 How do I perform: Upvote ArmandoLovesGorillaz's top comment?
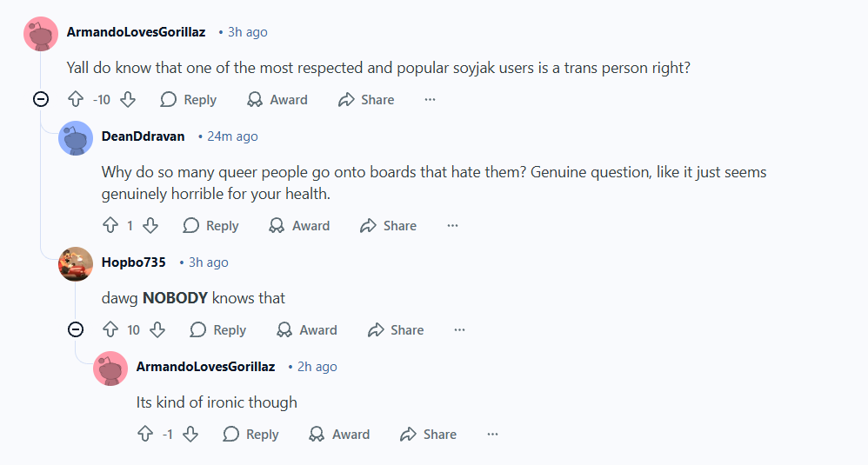(x=76, y=100)
